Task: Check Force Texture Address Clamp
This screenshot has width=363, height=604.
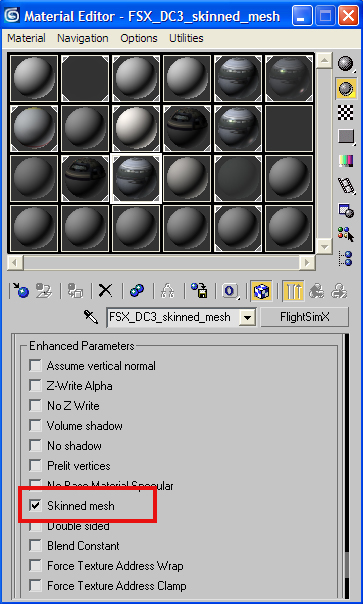Action: [x=35, y=586]
